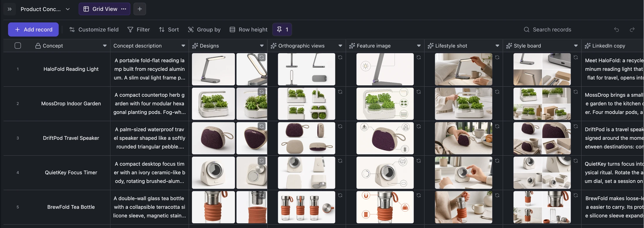Image resolution: width=644 pixels, height=228 pixels.
Task: Select row number 3
Action: point(18,138)
